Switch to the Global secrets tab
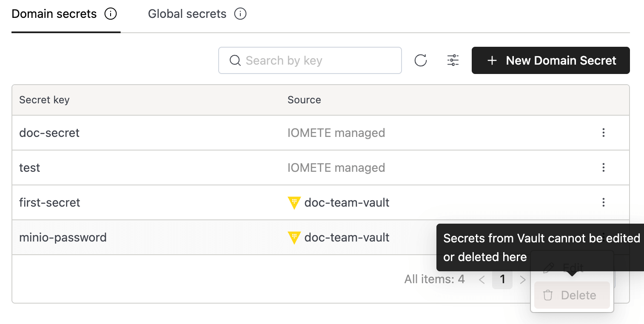Image resolution: width=644 pixels, height=324 pixels. click(187, 14)
